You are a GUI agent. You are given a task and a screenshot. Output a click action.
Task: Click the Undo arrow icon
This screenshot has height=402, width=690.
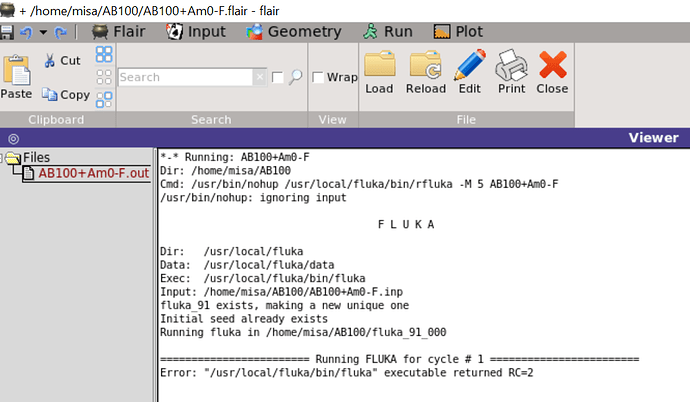click(x=26, y=32)
